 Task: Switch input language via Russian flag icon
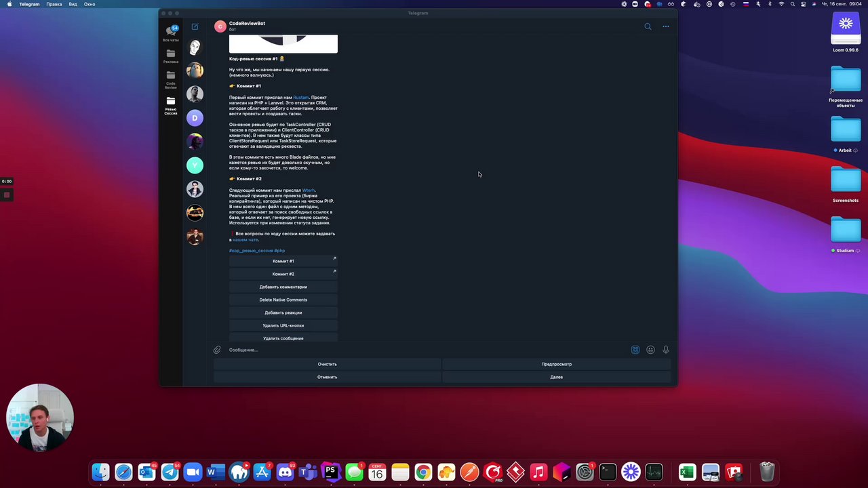(747, 4)
